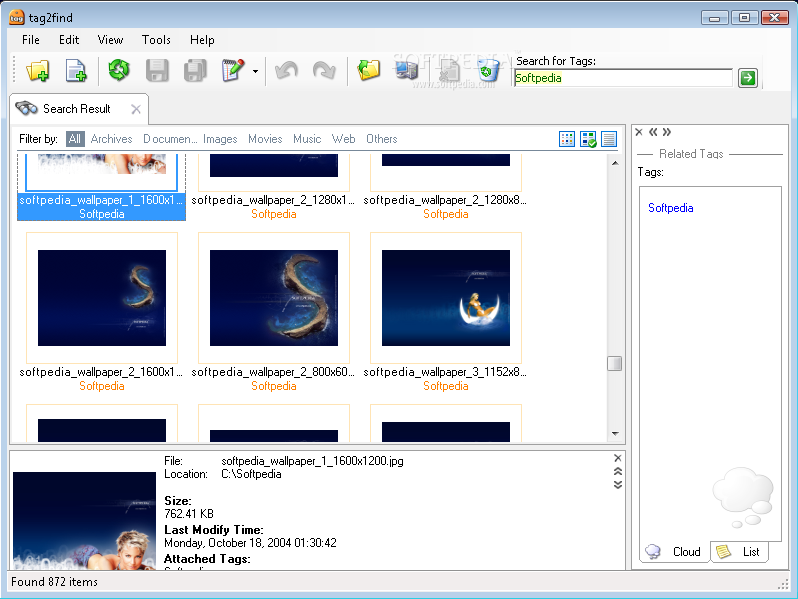Viewport: 798px width, 599px height.
Task: Close the Search Result tab
Action: [x=136, y=109]
